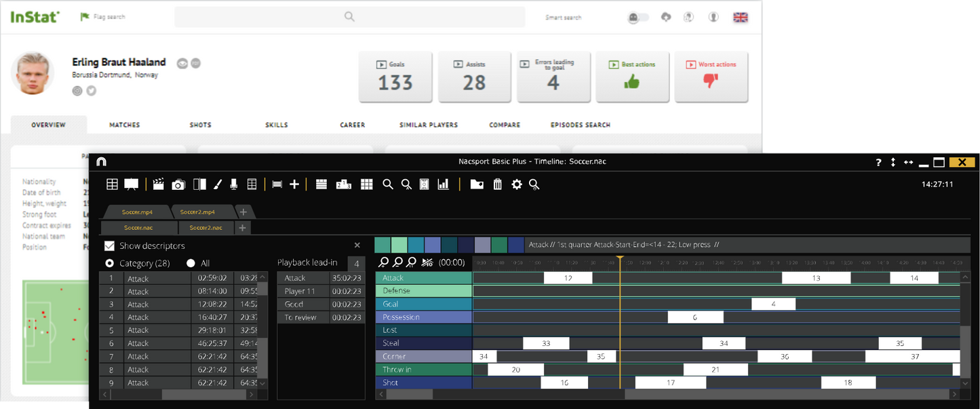Click the clapperboard video icon

coord(159,184)
